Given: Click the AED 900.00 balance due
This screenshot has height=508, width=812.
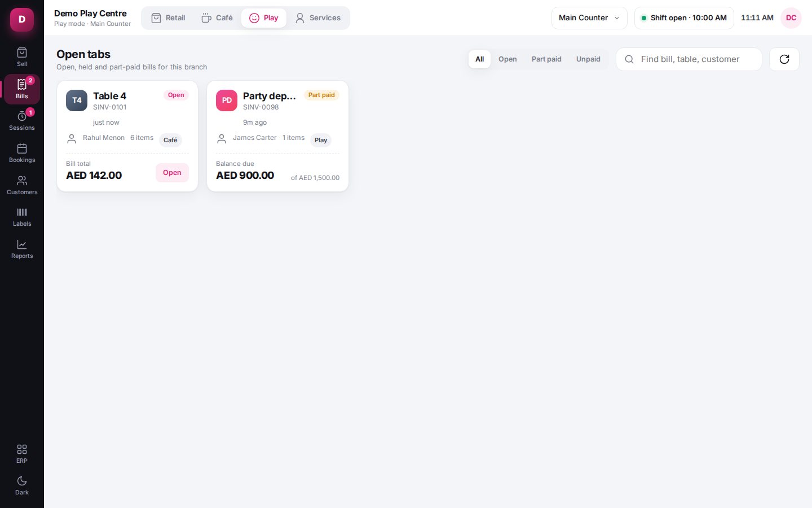Looking at the screenshot, I should click(245, 176).
